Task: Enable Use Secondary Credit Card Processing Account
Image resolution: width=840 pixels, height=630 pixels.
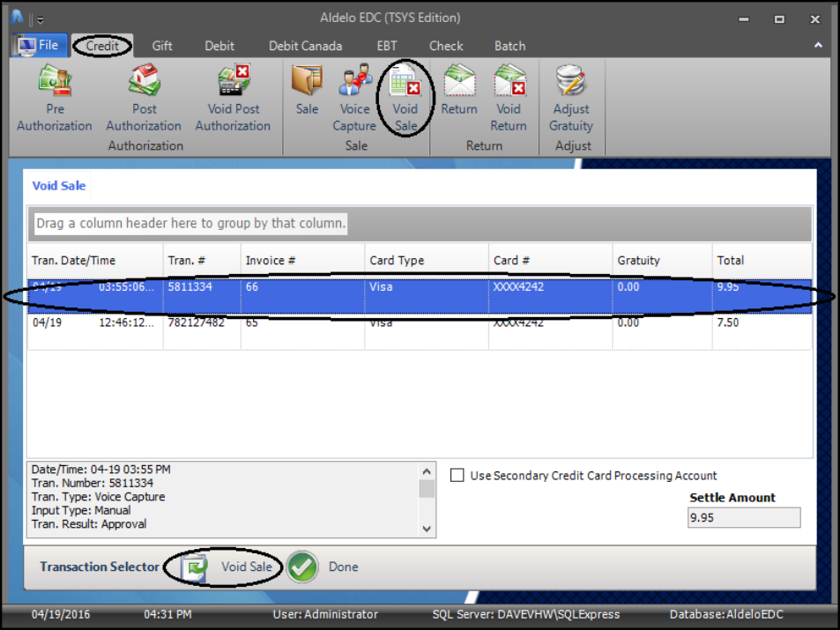Action: 457,475
